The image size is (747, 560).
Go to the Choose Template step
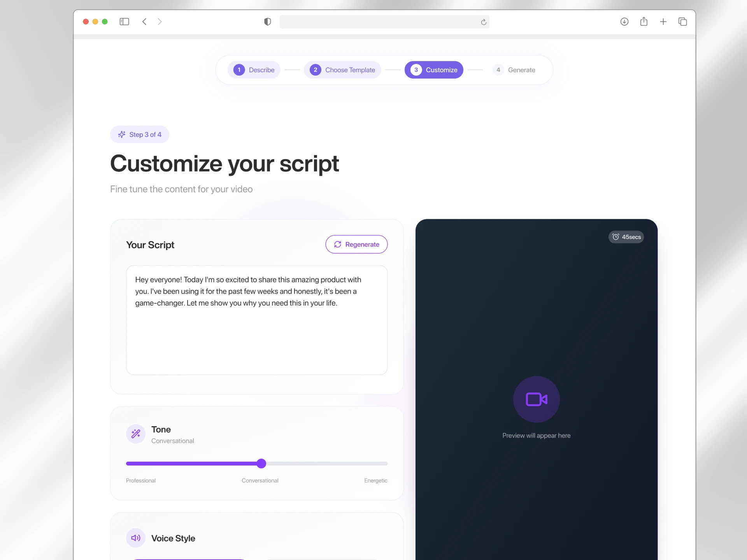342,70
